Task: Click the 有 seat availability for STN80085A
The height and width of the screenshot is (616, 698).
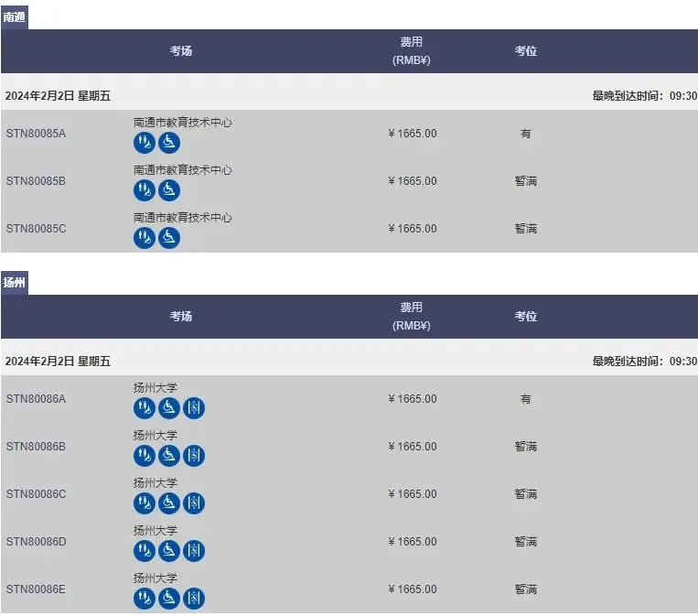Action: (525, 134)
